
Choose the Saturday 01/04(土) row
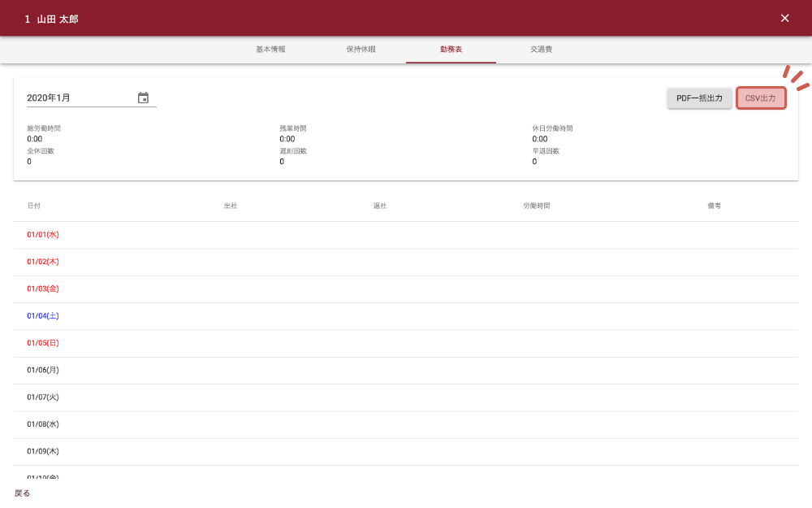pos(43,316)
